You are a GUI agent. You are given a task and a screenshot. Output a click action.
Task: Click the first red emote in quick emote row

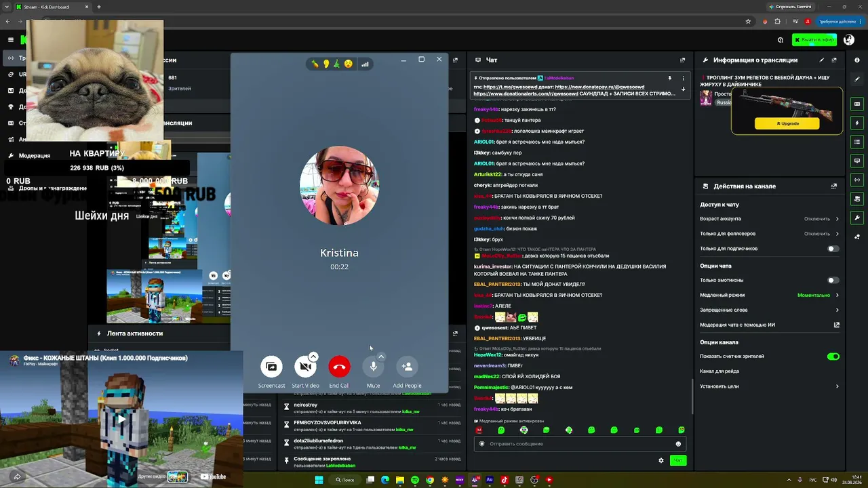[x=479, y=430]
